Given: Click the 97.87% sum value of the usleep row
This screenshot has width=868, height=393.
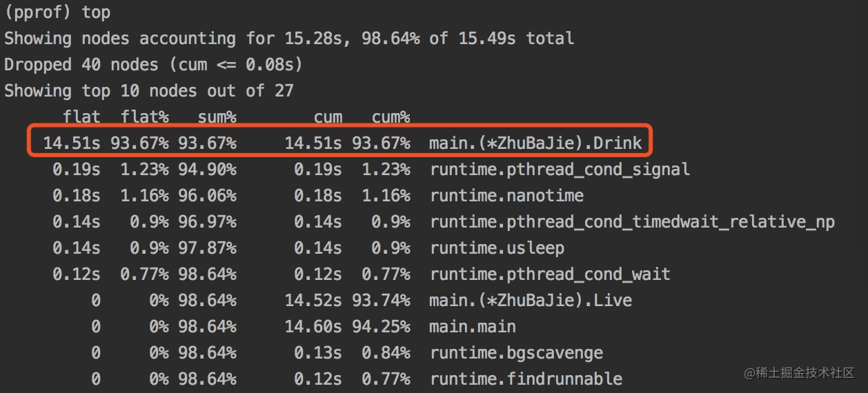Looking at the screenshot, I should [x=207, y=248].
